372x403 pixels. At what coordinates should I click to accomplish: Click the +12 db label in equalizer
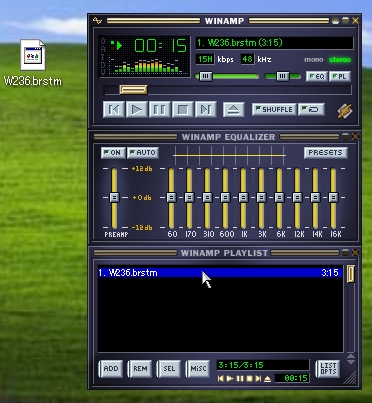pyautogui.click(x=142, y=169)
